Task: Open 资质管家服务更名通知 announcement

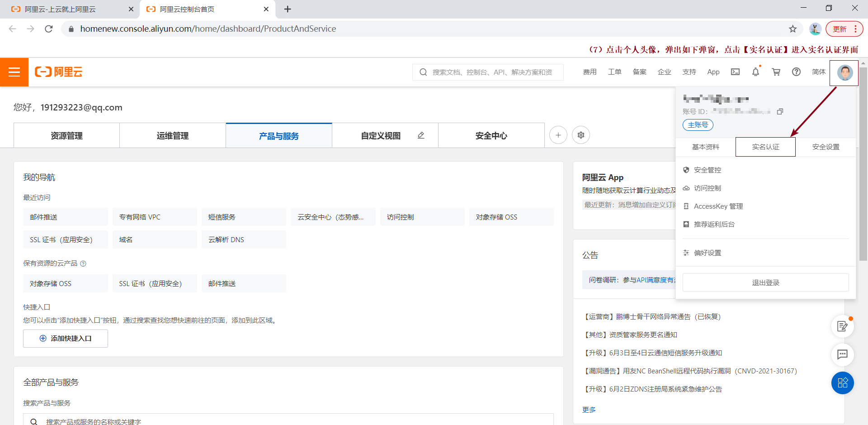Action: coord(631,335)
